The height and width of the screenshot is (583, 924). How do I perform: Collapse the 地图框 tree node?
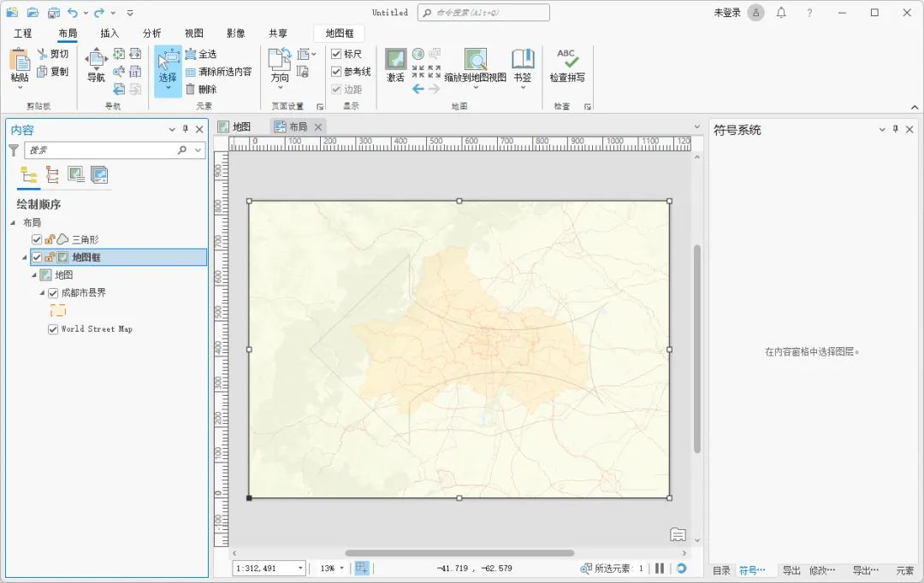[24, 257]
